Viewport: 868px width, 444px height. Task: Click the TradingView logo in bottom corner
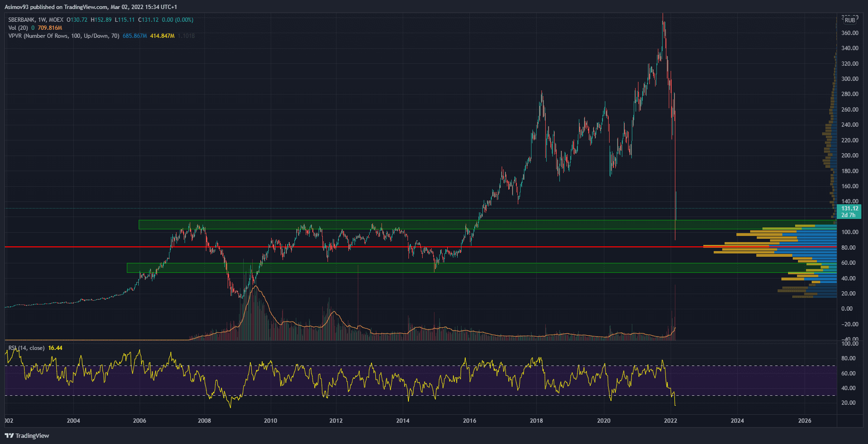[27, 435]
